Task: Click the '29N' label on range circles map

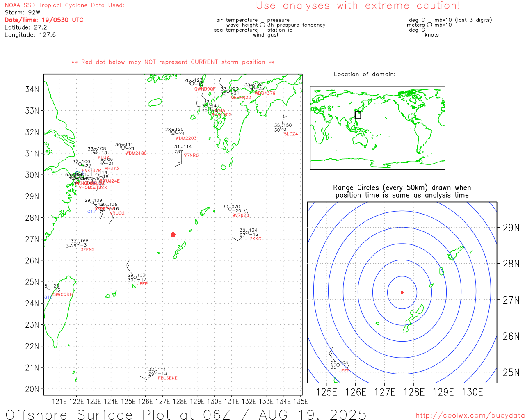Action: pos(511,228)
